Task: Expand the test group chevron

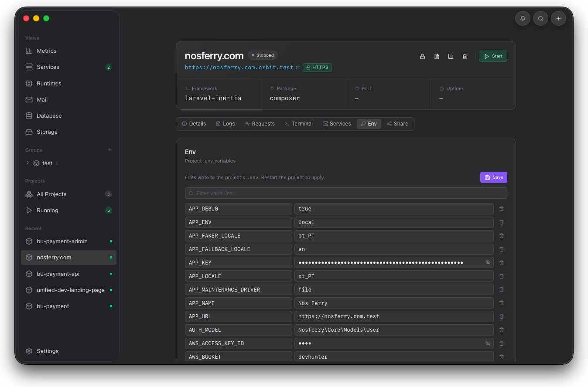Action: [x=28, y=163]
